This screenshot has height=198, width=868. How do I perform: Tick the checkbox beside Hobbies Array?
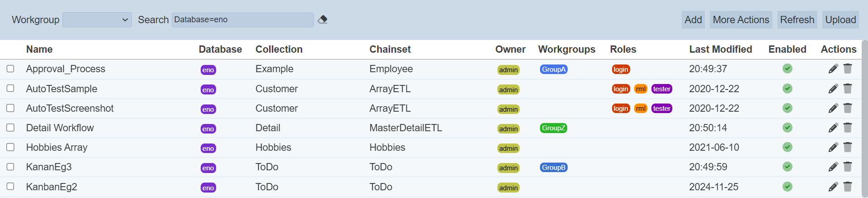[10, 147]
